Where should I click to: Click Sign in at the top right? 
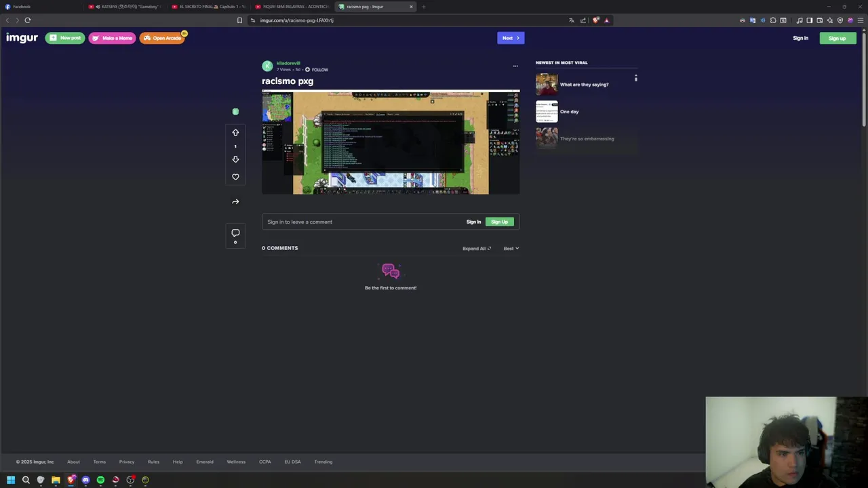(800, 38)
